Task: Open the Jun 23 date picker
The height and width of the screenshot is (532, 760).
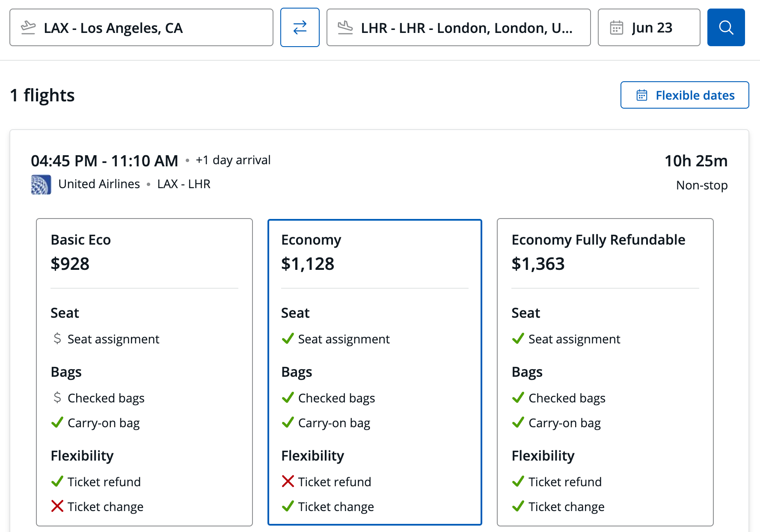Action: tap(652, 28)
